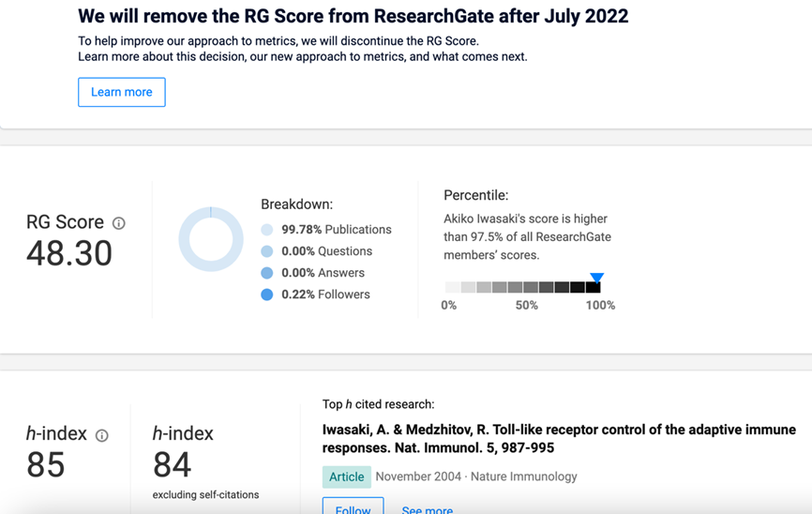Click See more under top cited research
The width and height of the screenshot is (812, 514).
point(428,510)
